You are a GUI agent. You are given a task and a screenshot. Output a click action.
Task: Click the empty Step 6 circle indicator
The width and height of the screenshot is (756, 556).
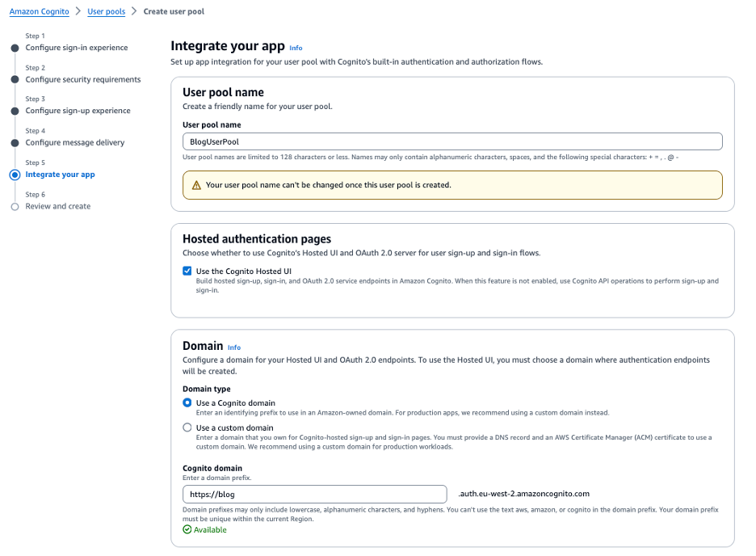click(x=15, y=205)
